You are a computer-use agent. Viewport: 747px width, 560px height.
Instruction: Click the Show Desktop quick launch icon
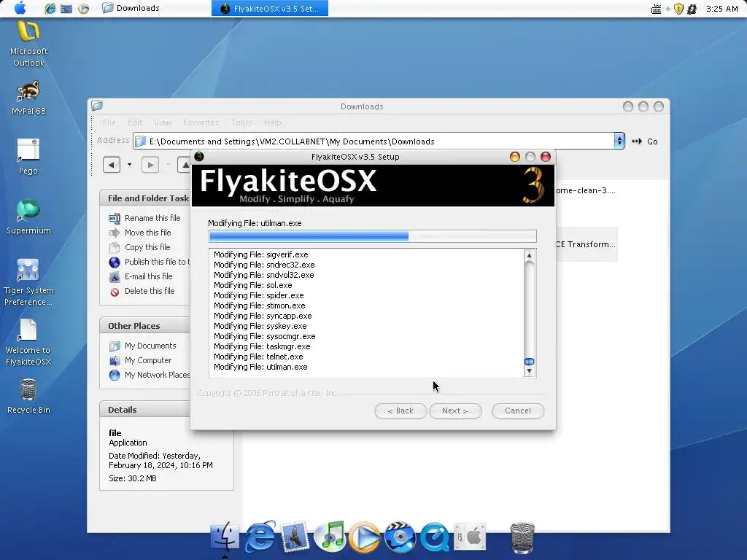tap(66, 9)
